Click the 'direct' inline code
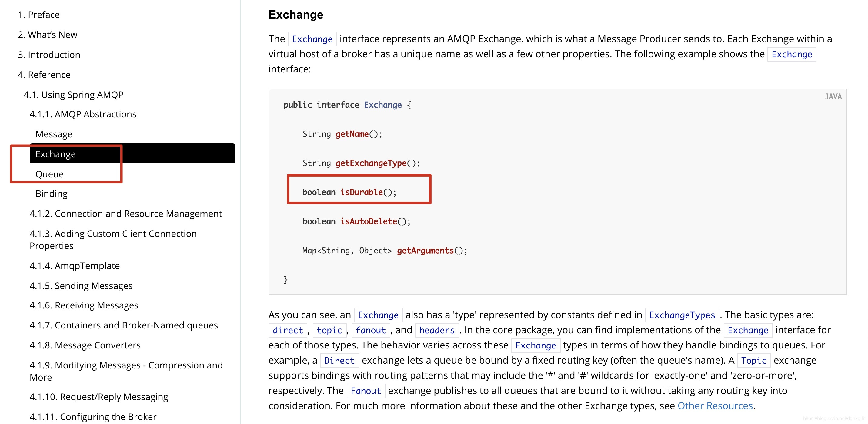 pyautogui.click(x=288, y=330)
